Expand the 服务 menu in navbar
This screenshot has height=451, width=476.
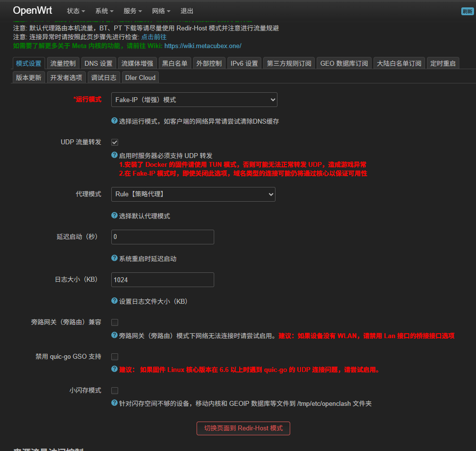click(133, 11)
